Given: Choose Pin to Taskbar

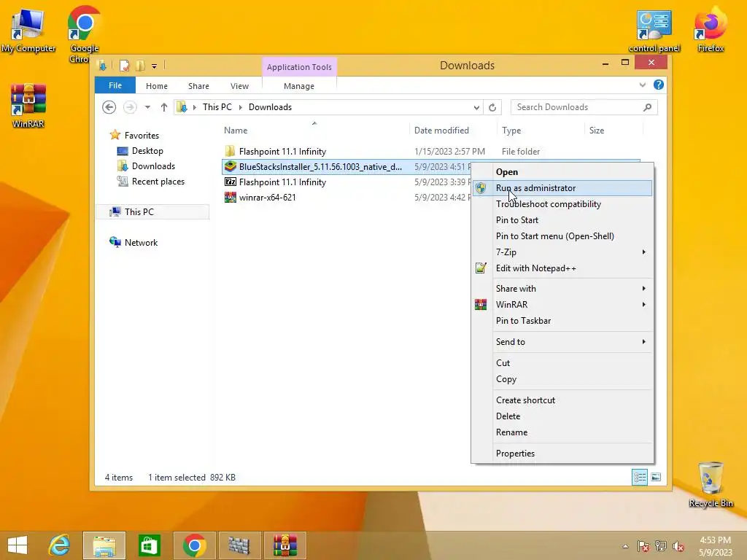Looking at the screenshot, I should tap(562, 321).
